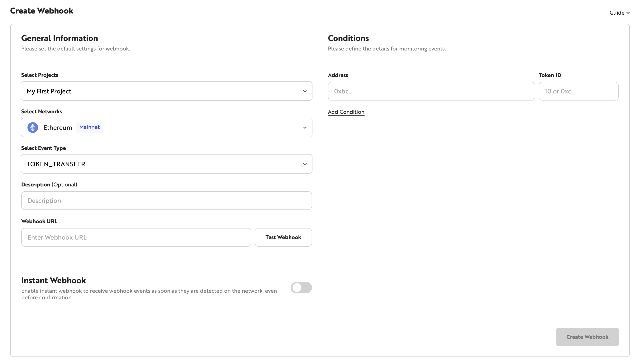
Task: Click the Enter Webhook URL field
Action: pos(136,237)
